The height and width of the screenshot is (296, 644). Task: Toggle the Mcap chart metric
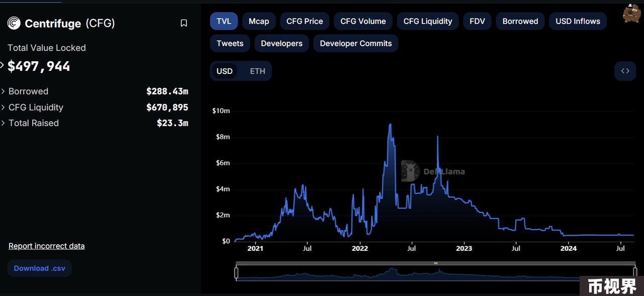coord(259,21)
